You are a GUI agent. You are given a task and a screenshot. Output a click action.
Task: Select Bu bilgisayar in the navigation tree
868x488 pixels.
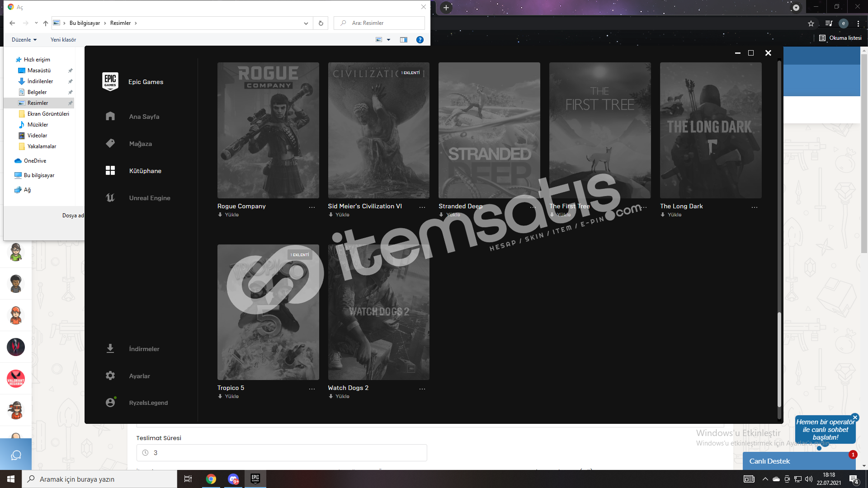[39, 175]
